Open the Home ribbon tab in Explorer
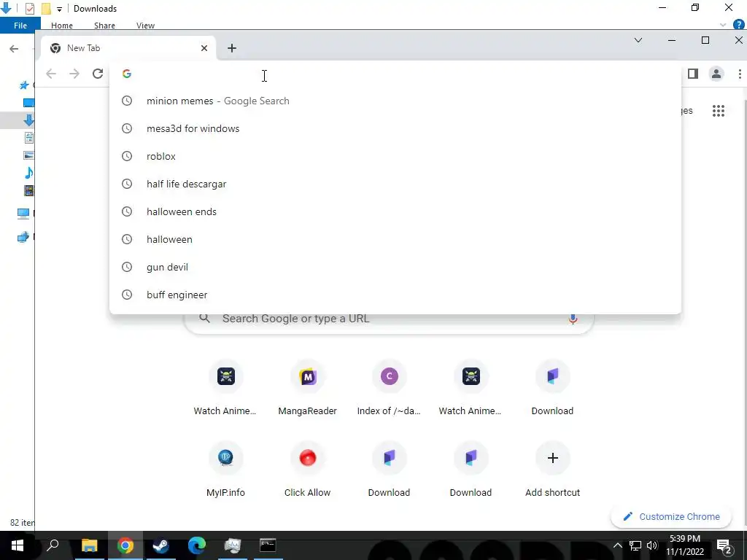747x560 pixels. click(62, 26)
